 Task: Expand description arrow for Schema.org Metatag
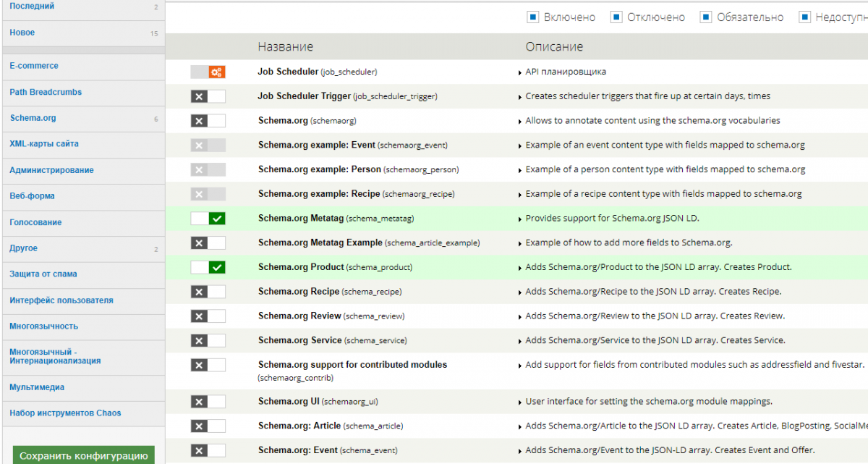click(520, 219)
